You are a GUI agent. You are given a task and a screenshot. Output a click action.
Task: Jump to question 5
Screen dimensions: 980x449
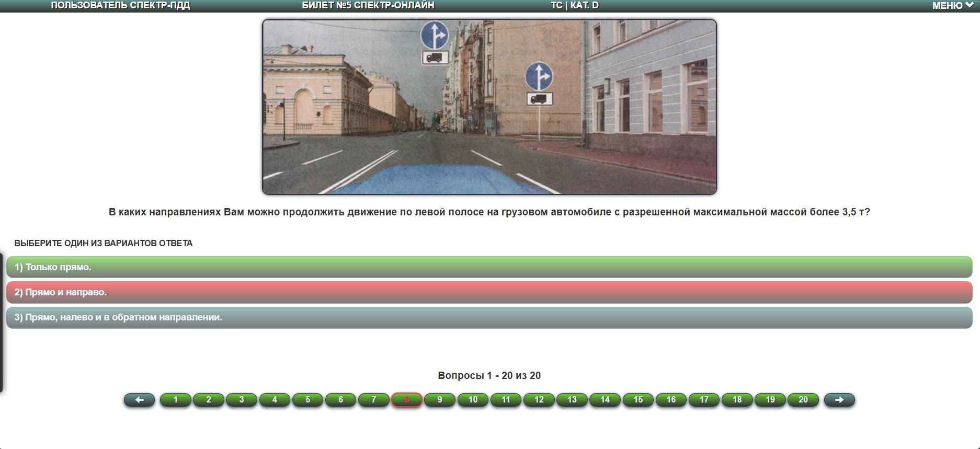307,400
